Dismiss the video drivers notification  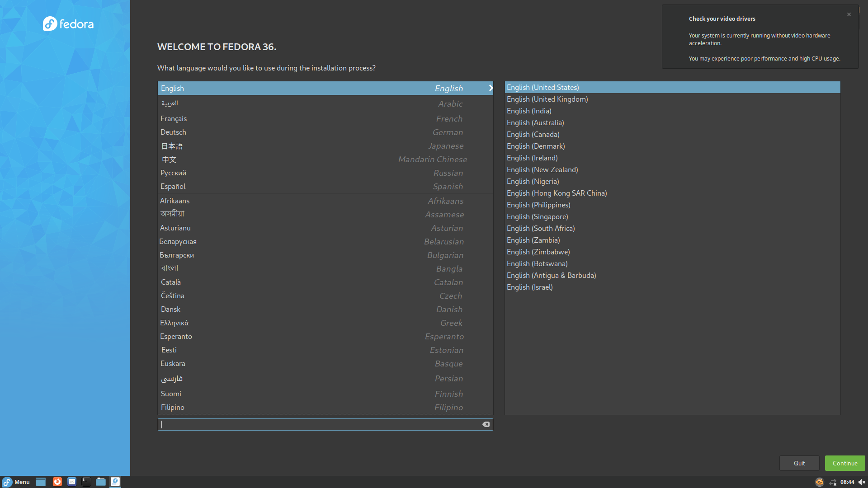849,14
